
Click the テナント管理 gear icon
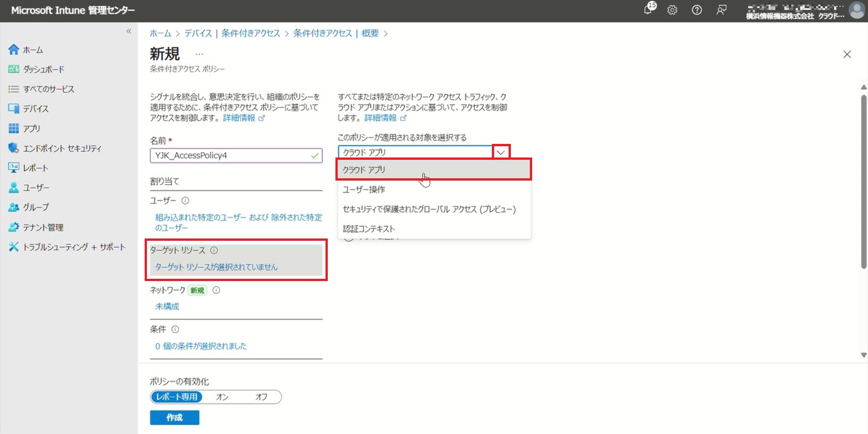[14, 227]
